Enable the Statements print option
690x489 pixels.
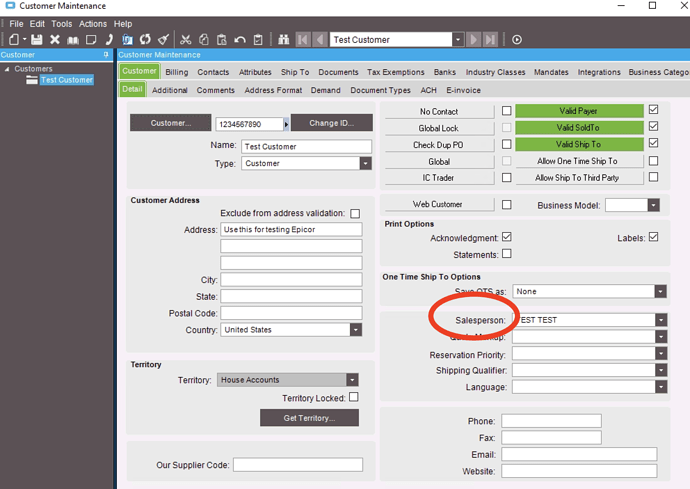[x=506, y=254]
